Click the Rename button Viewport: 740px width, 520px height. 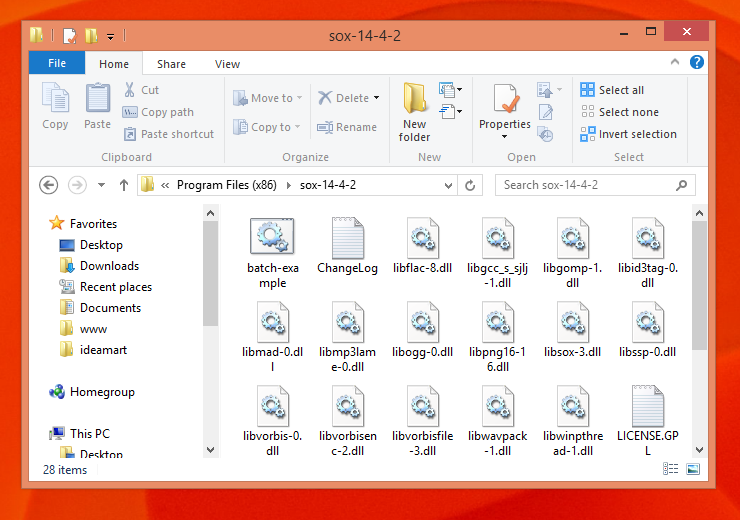tap(347, 127)
